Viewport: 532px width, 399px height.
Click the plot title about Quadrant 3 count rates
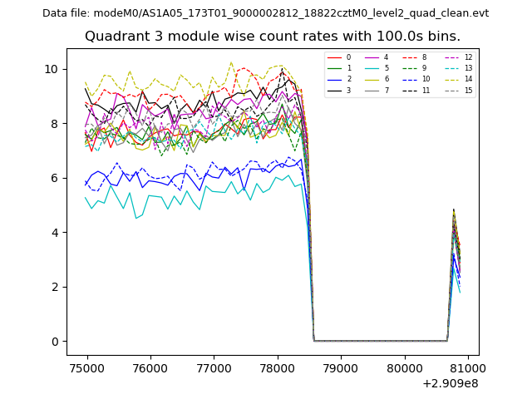click(272, 37)
